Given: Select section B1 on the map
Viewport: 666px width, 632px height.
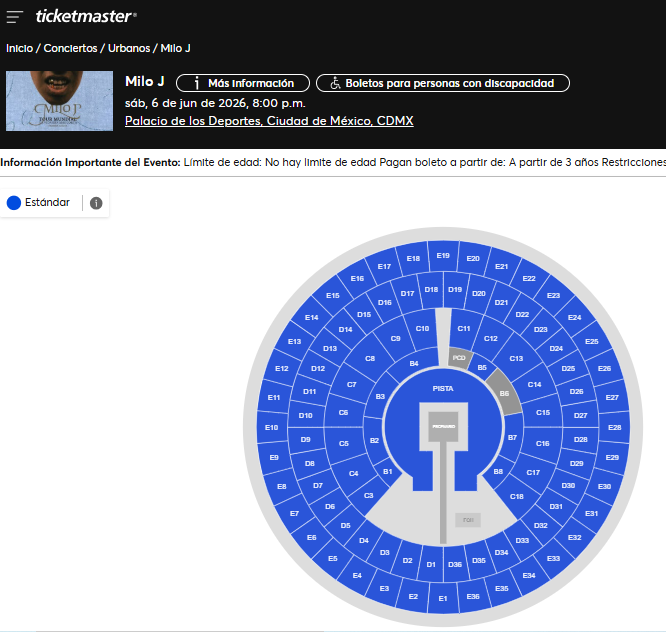Looking at the screenshot, I should [x=387, y=471].
